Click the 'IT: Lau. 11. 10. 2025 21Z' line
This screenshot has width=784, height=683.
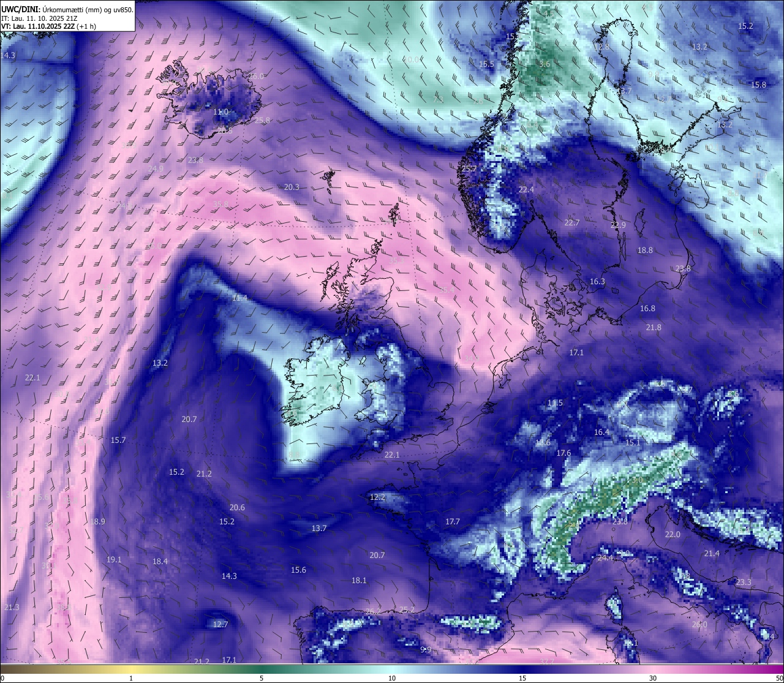tap(39, 18)
